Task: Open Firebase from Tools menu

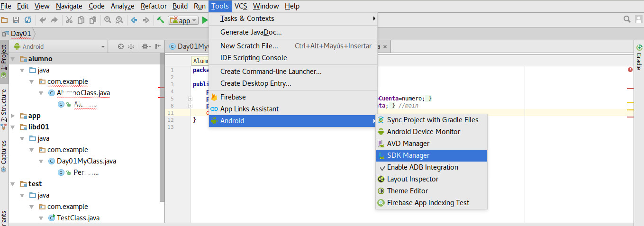Action: click(x=293, y=97)
